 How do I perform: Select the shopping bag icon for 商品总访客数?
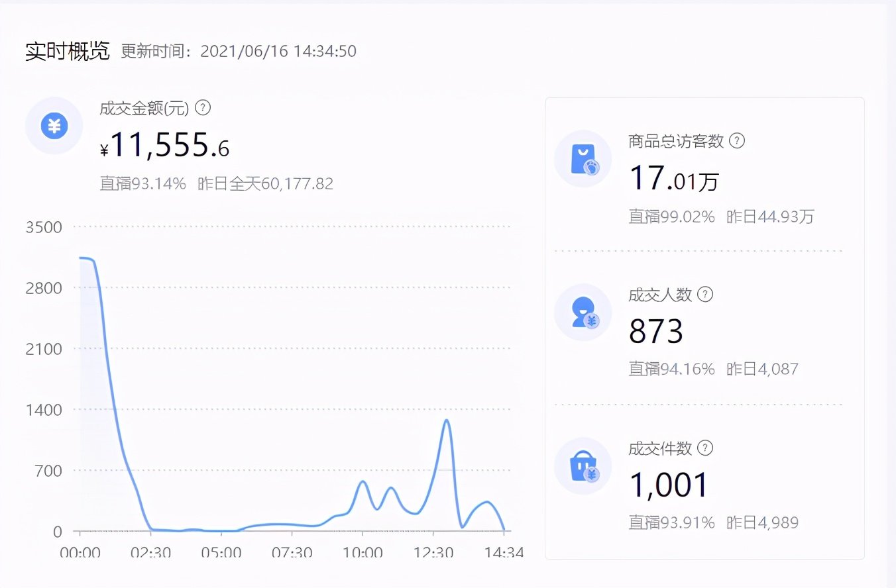coord(583,158)
